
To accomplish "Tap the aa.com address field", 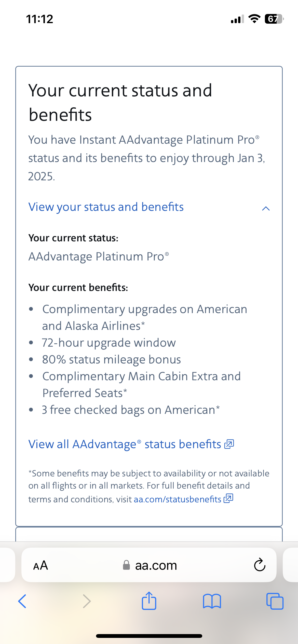I will click(x=156, y=565).
